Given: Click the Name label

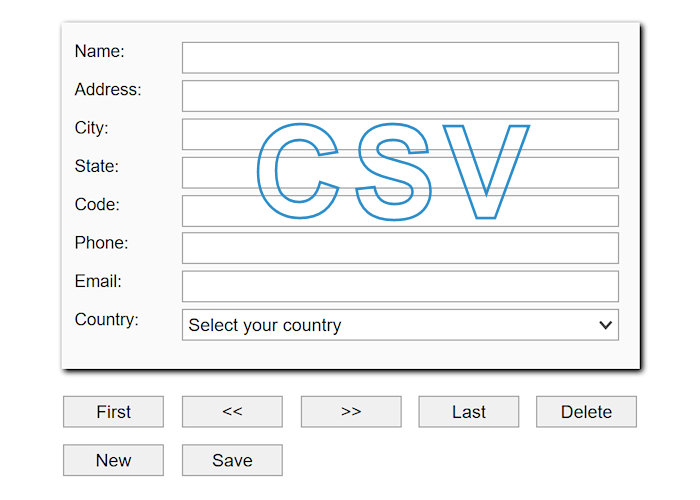Looking at the screenshot, I should coord(99,51).
